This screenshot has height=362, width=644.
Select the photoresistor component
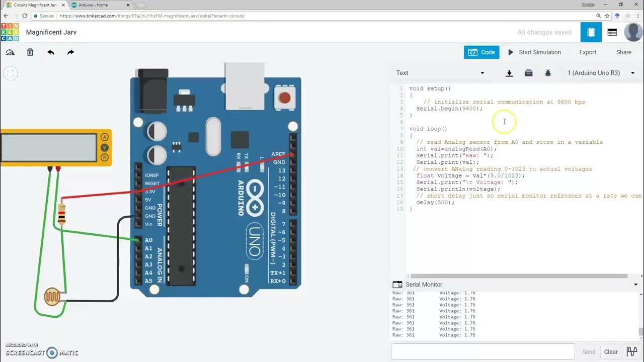tap(51, 297)
